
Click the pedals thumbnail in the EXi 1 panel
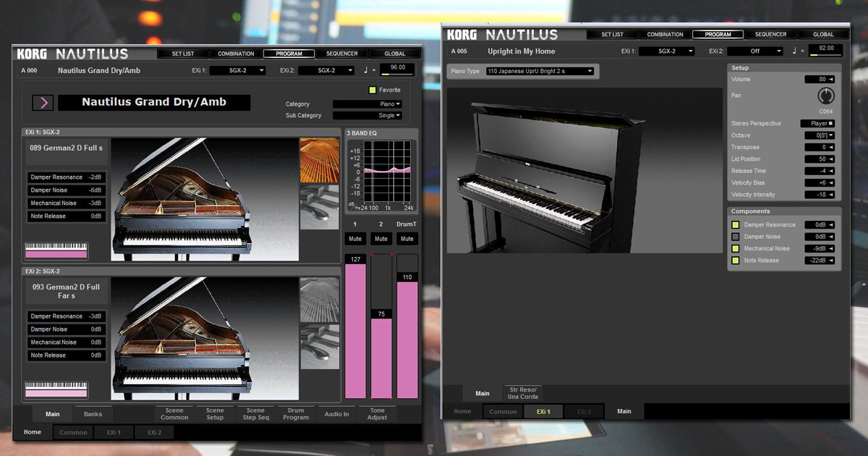click(x=318, y=207)
